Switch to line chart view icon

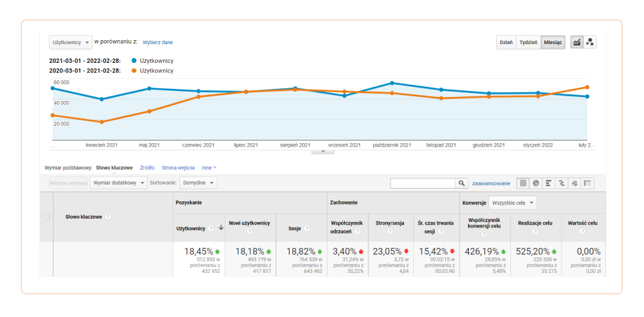(x=577, y=42)
